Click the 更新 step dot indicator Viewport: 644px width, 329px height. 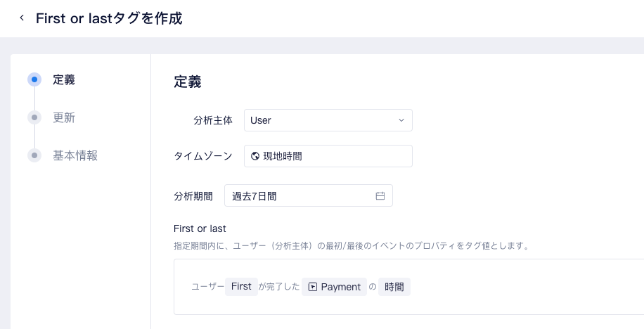(34, 117)
